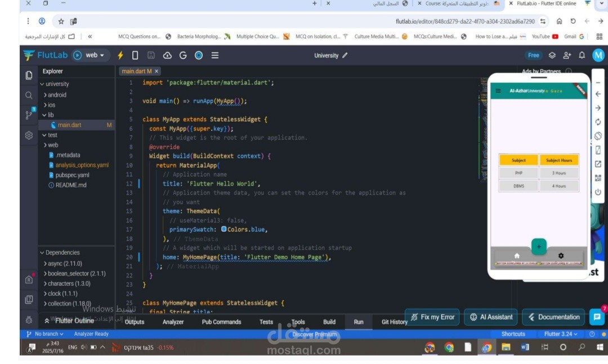Click the cloud download icon
This screenshot has height=364, width=608.
[167, 56]
